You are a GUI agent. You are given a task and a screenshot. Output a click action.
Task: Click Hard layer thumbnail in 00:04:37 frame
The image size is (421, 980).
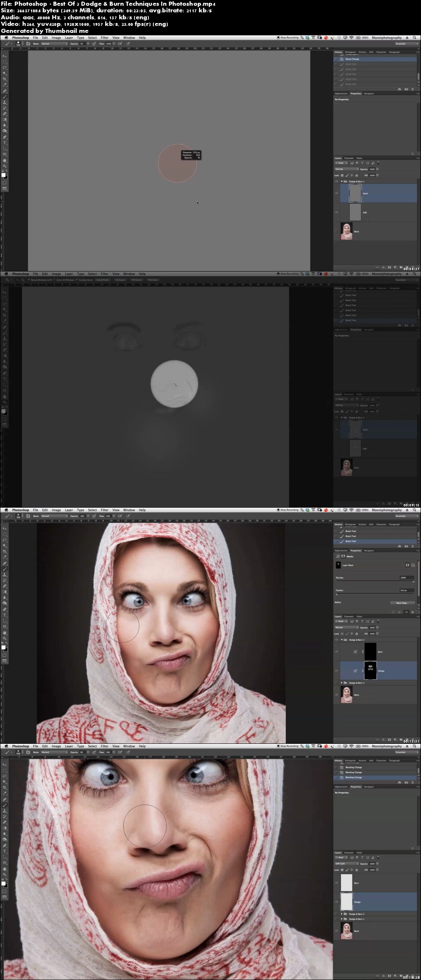(355, 193)
